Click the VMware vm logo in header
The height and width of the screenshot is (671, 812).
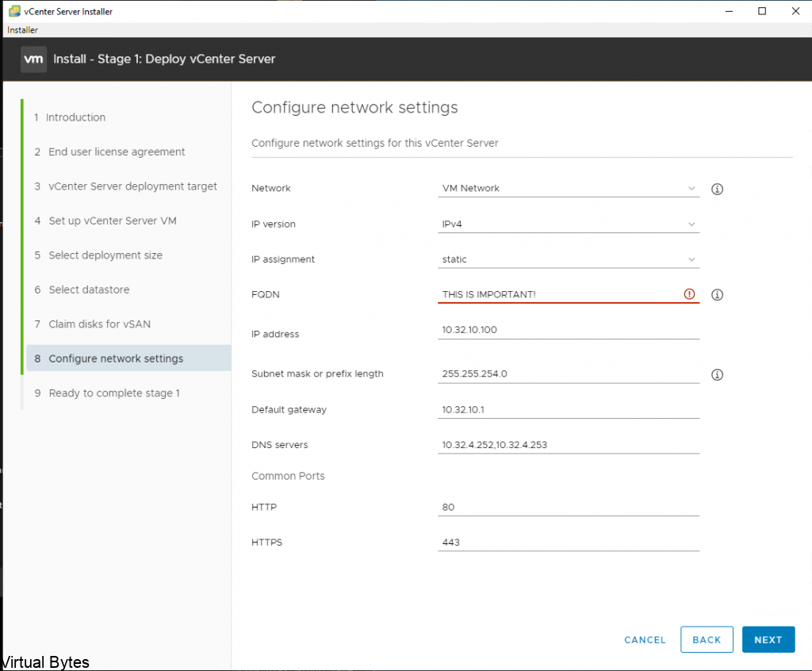(x=33, y=59)
